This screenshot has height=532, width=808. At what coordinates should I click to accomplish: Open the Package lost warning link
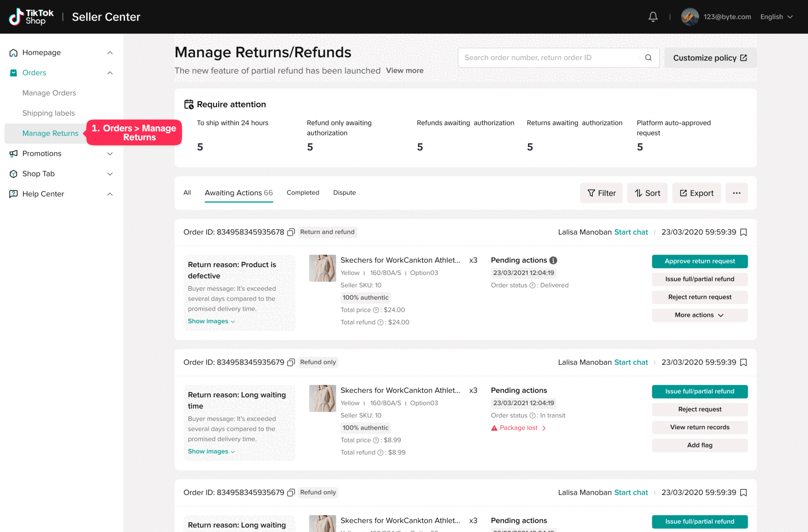[x=518, y=428]
